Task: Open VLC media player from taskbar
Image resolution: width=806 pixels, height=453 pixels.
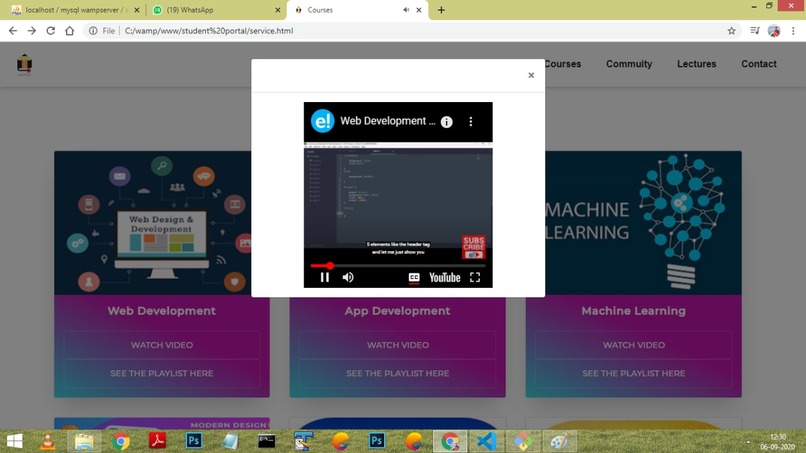Action: [47, 441]
